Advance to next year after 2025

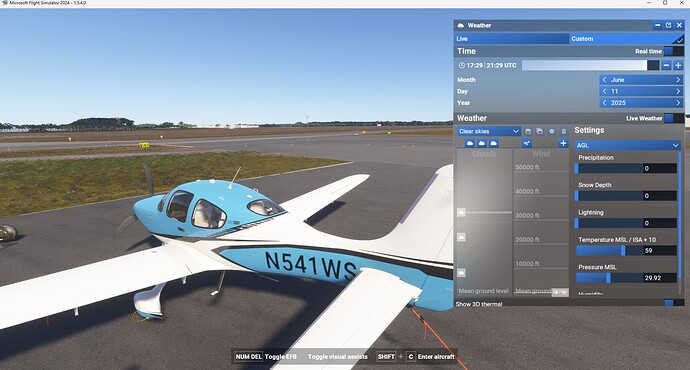[x=678, y=103]
